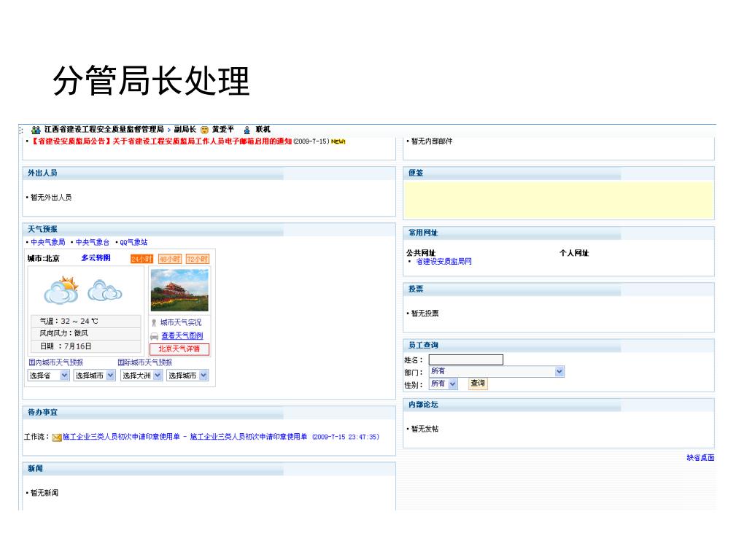Switch to the 48小时 forecast tab
The height and width of the screenshot is (560, 747).
point(169,259)
